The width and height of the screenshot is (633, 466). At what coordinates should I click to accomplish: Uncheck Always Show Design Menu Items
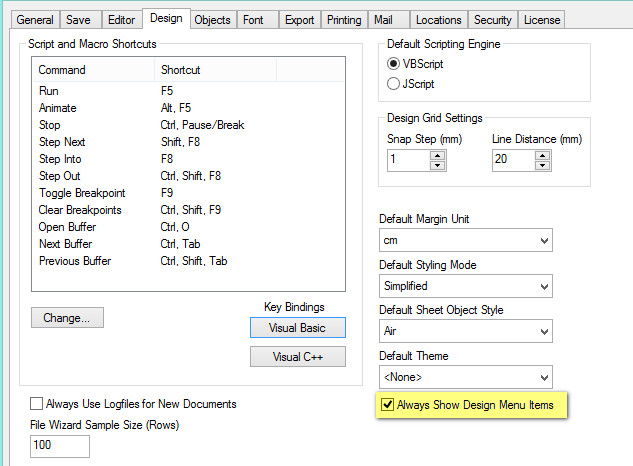pos(387,405)
